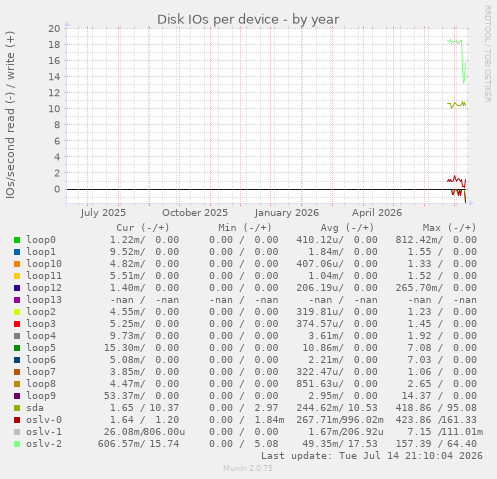Click the loop9 dark purple legend swatch
497x479 pixels.
(x=17, y=396)
